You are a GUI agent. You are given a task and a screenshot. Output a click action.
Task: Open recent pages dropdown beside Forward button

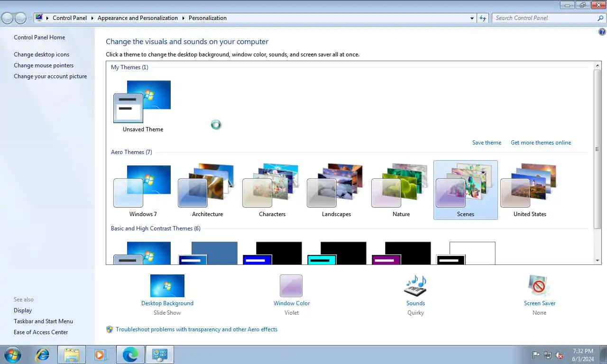coord(30,18)
